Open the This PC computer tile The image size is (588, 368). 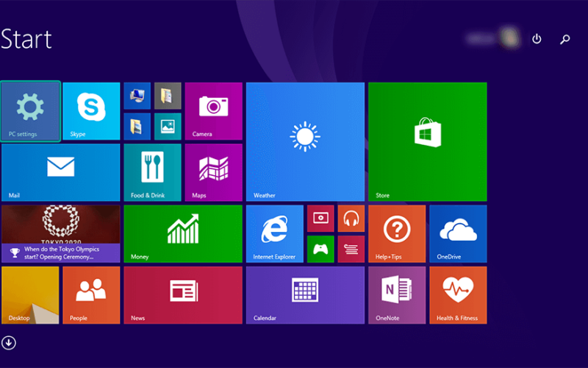point(137,96)
